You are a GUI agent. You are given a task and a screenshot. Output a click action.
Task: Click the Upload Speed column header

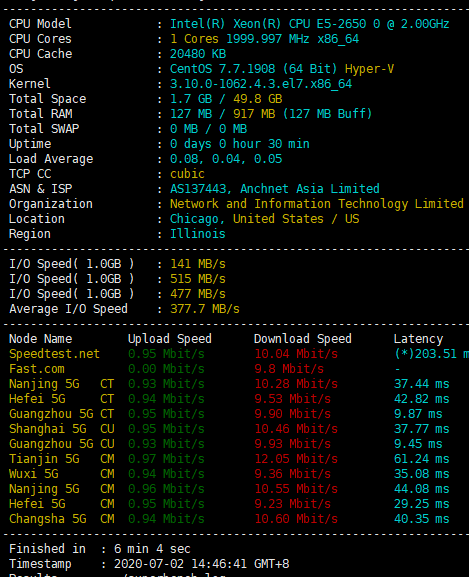pyautogui.click(x=170, y=339)
